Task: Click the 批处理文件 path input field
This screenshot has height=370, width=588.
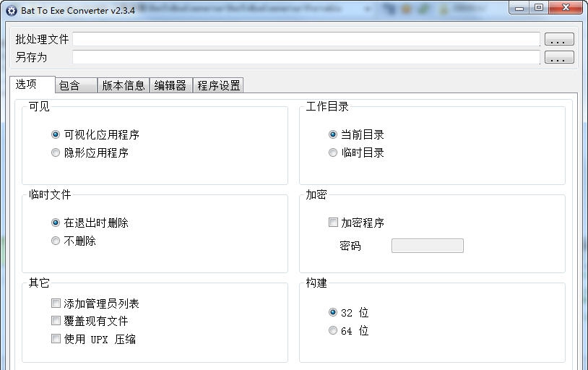Action: click(306, 39)
